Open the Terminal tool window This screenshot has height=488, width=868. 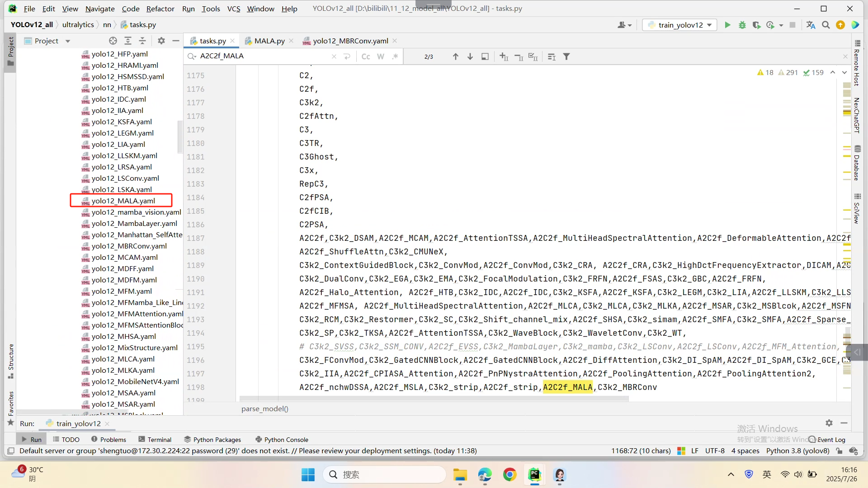tap(155, 439)
